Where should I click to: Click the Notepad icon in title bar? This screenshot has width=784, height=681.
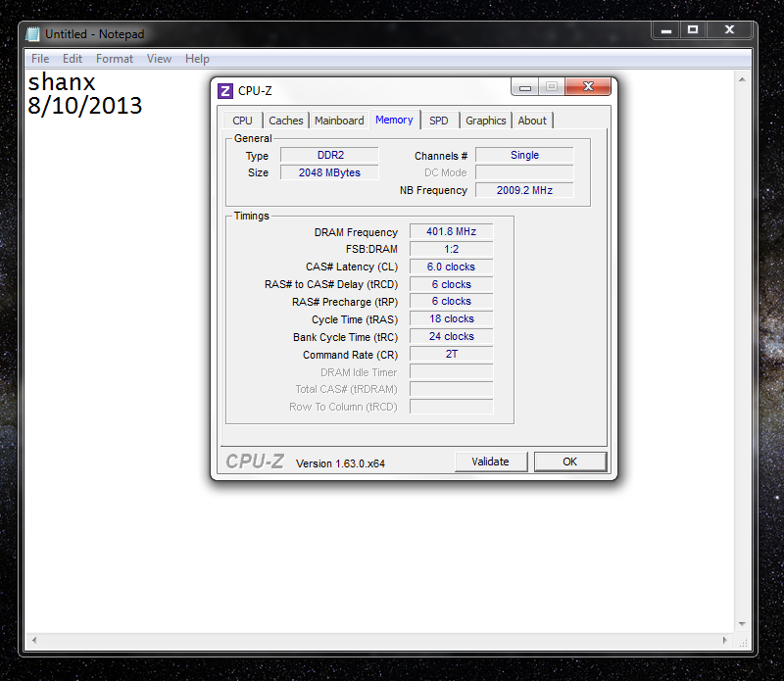click(33, 34)
